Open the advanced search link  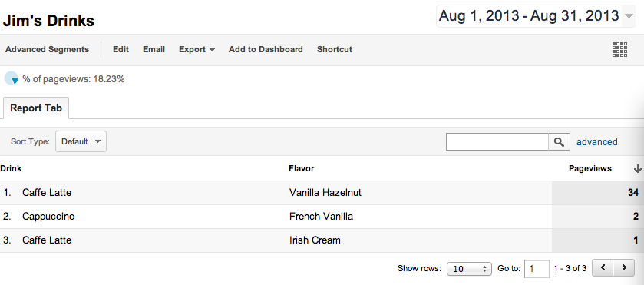tap(596, 142)
